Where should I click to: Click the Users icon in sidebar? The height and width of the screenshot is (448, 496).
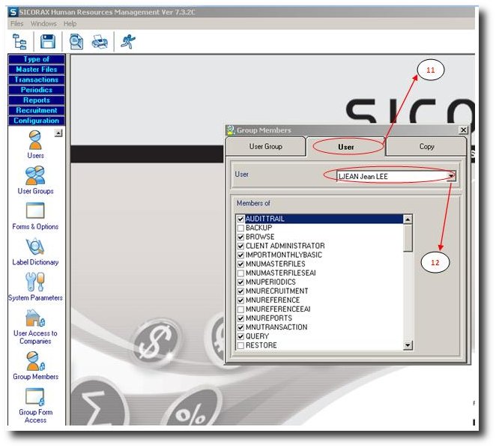tap(35, 140)
